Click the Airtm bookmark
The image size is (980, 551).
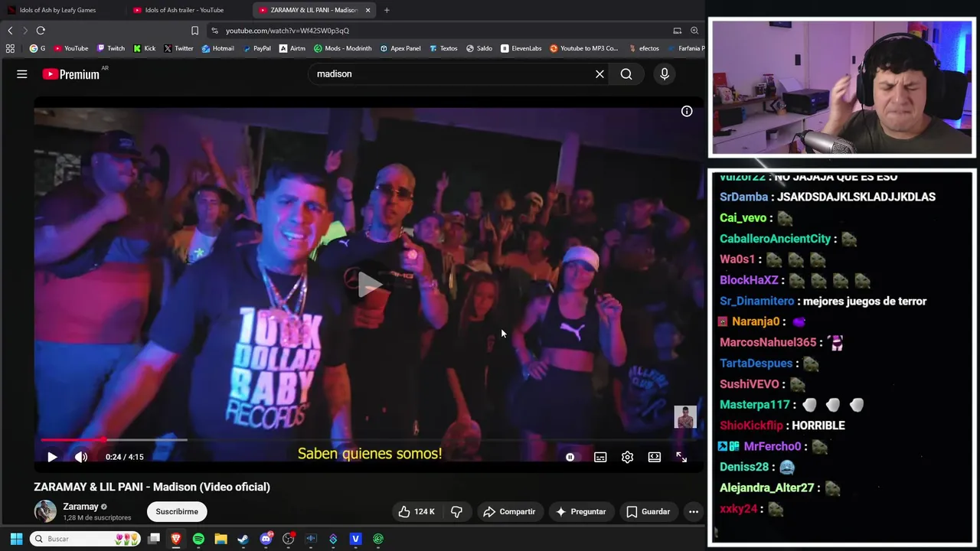292,48
